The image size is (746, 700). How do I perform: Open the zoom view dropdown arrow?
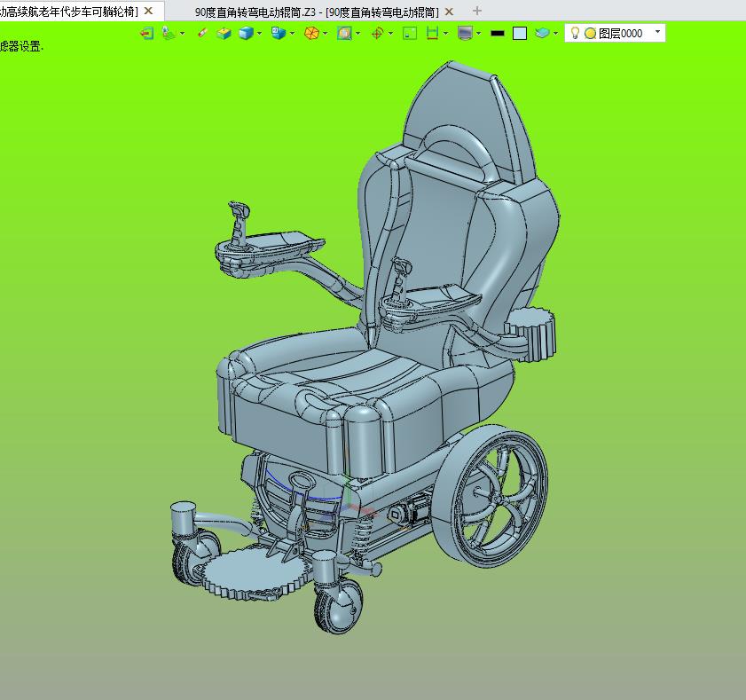click(x=357, y=34)
